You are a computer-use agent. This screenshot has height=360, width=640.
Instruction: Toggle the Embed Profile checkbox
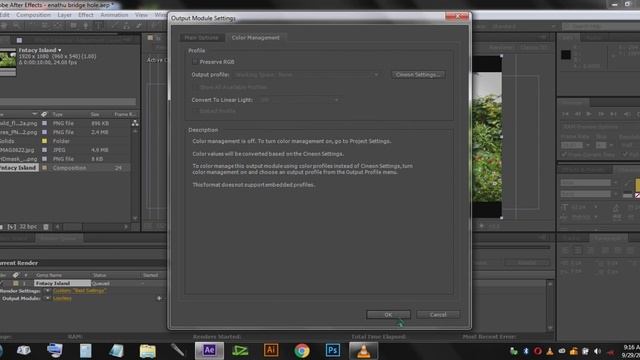coord(195,111)
